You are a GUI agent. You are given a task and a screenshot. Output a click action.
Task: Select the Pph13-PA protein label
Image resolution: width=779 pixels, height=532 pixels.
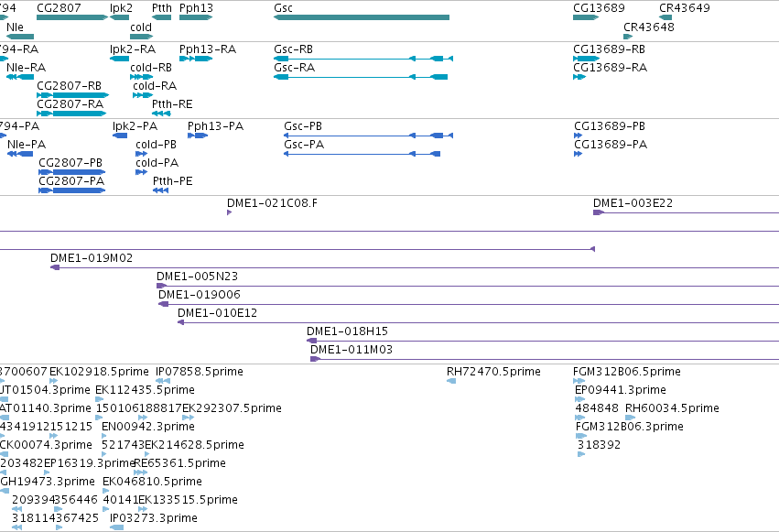tap(216, 126)
